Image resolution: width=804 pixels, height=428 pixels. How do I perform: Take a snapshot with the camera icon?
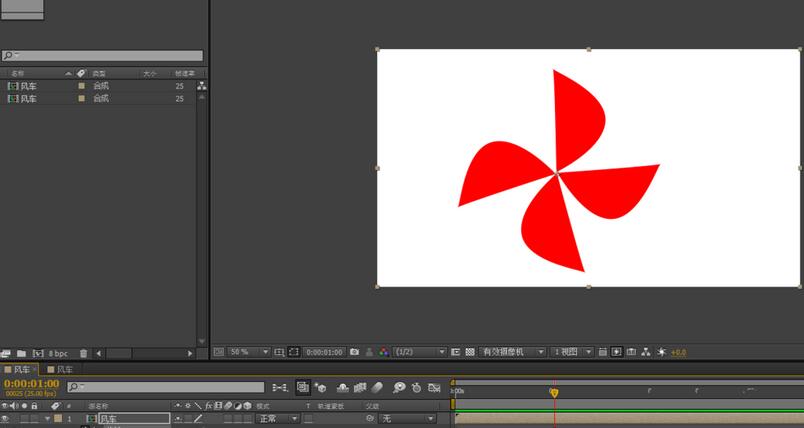(x=355, y=352)
